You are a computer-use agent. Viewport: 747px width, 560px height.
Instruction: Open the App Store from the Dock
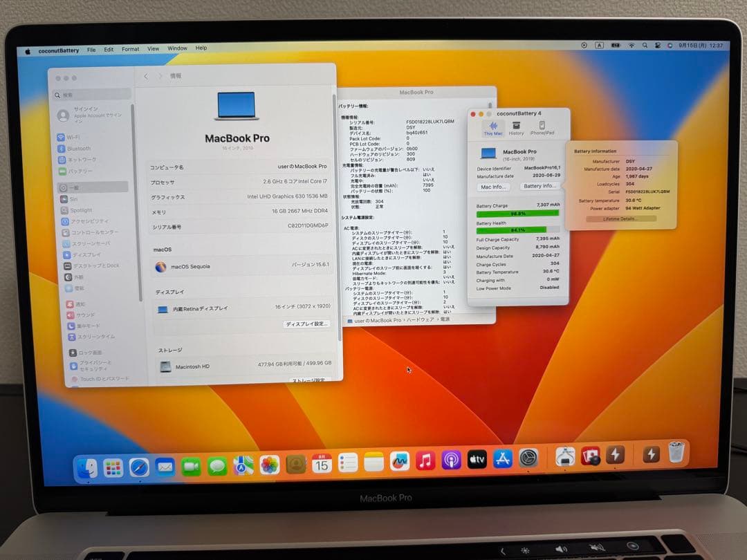click(503, 460)
